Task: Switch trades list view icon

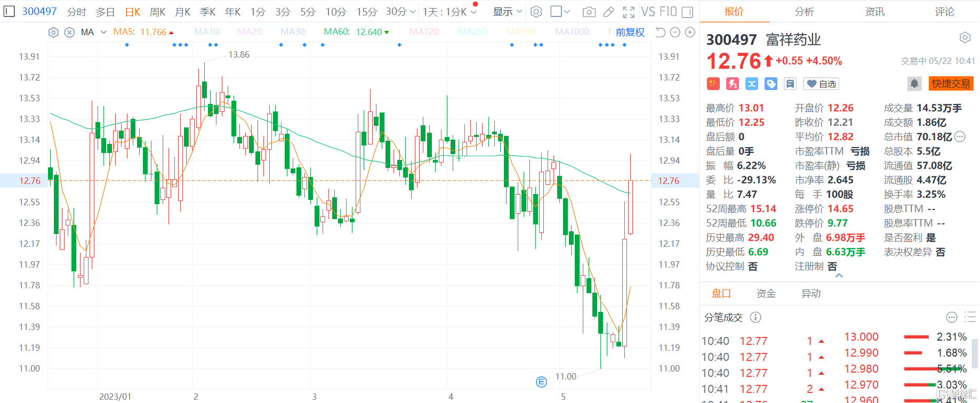Action: 970,318
